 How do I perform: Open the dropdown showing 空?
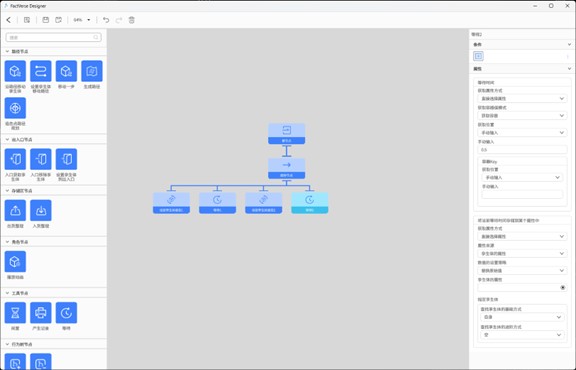click(x=522, y=335)
